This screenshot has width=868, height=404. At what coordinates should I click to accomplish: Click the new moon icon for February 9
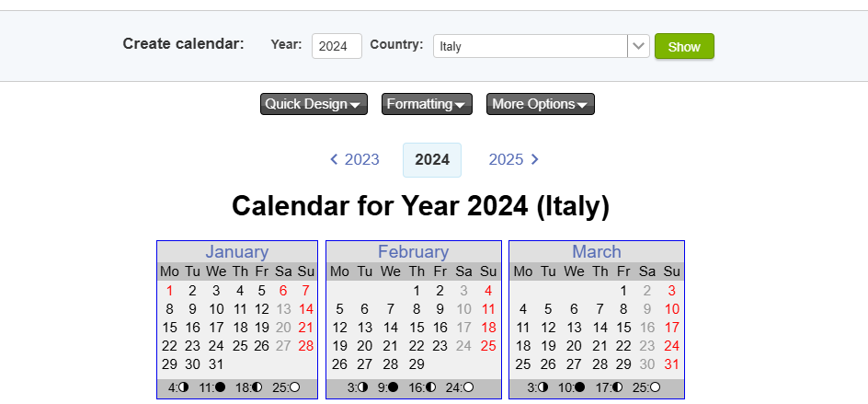(393, 387)
